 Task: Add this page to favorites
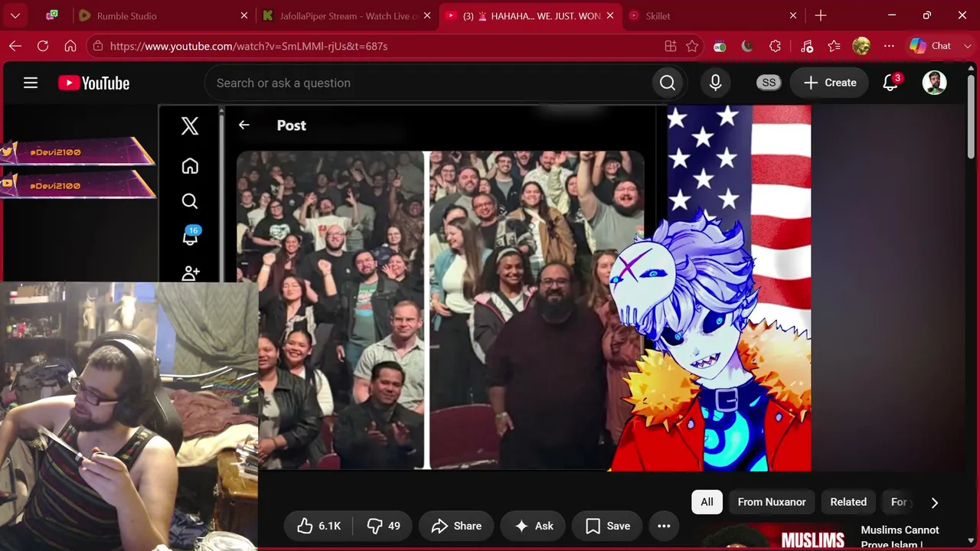coord(692,46)
